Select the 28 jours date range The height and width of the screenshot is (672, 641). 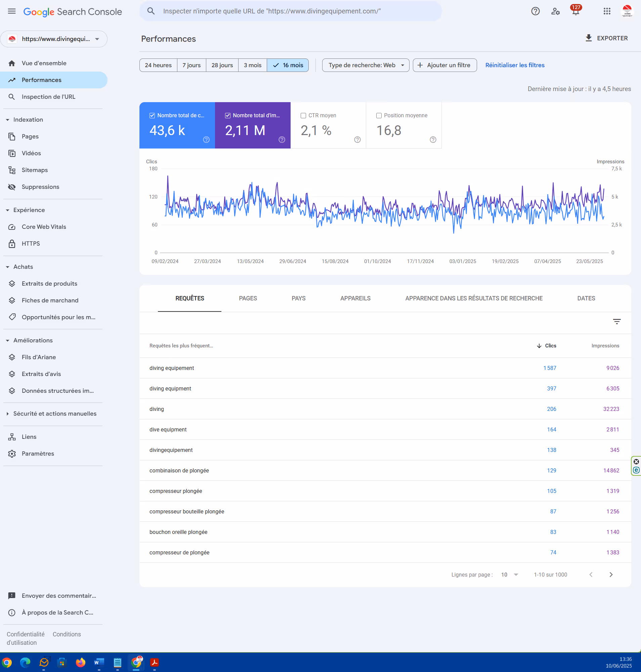222,65
